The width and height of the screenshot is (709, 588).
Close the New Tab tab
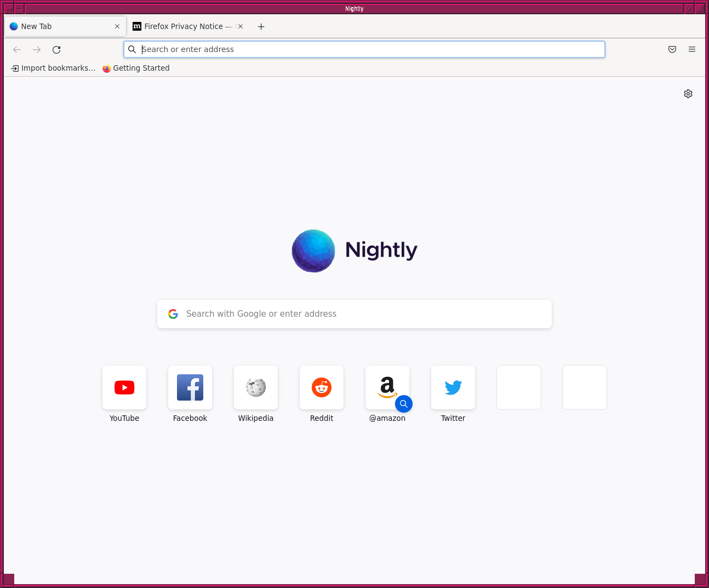pos(117,26)
